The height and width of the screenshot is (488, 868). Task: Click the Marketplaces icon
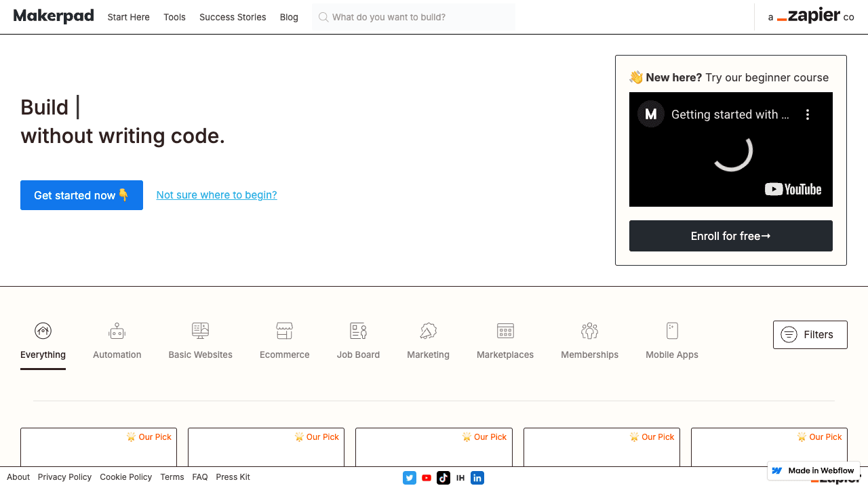tap(505, 331)
